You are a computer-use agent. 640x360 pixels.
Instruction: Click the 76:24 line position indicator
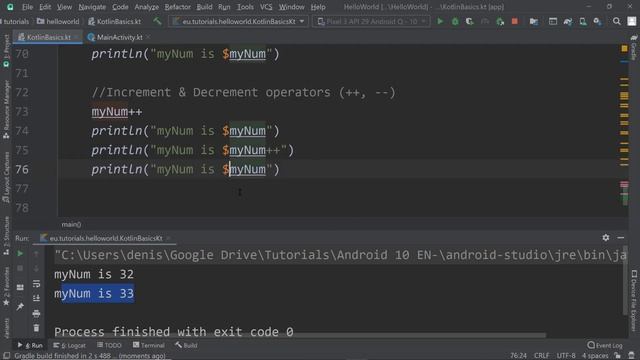[518, 356]
